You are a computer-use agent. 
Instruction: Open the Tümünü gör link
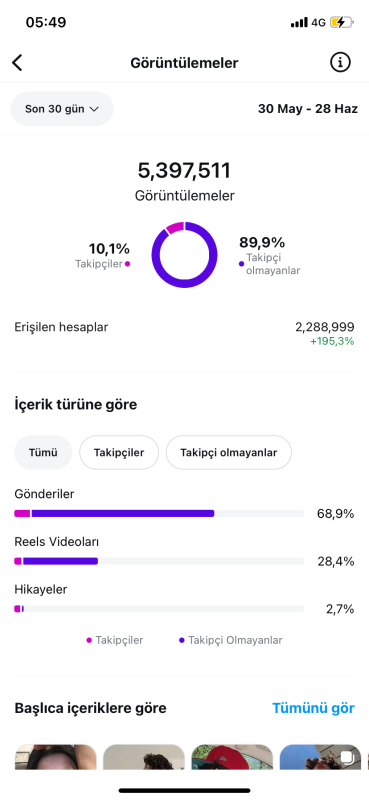point(313,708)
